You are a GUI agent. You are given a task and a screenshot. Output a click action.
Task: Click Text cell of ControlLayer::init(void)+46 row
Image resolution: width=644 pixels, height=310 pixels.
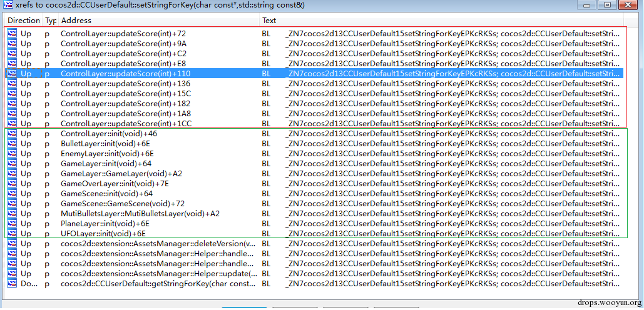click(x=441, y=134)
